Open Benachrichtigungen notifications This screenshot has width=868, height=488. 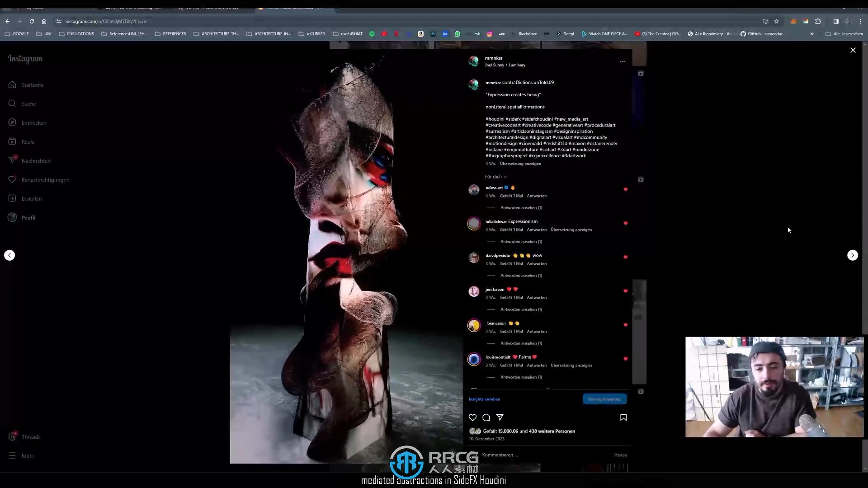[x=39, y=180]
